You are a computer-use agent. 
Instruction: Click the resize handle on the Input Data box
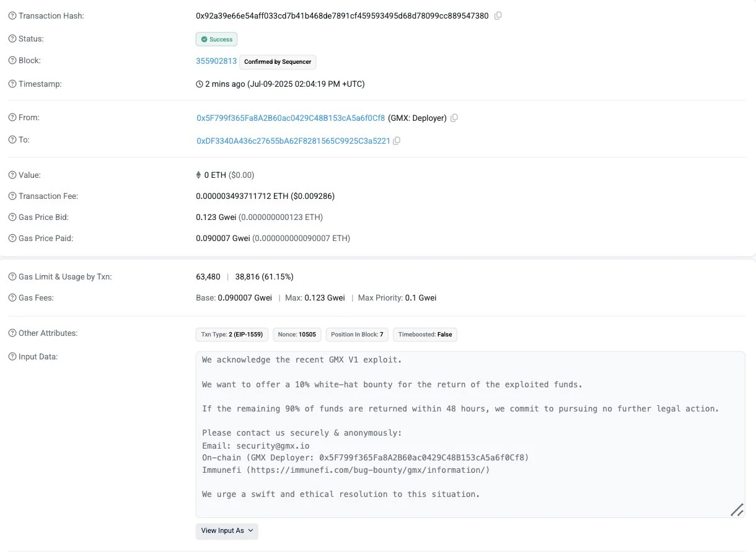(x=737, y=509)
